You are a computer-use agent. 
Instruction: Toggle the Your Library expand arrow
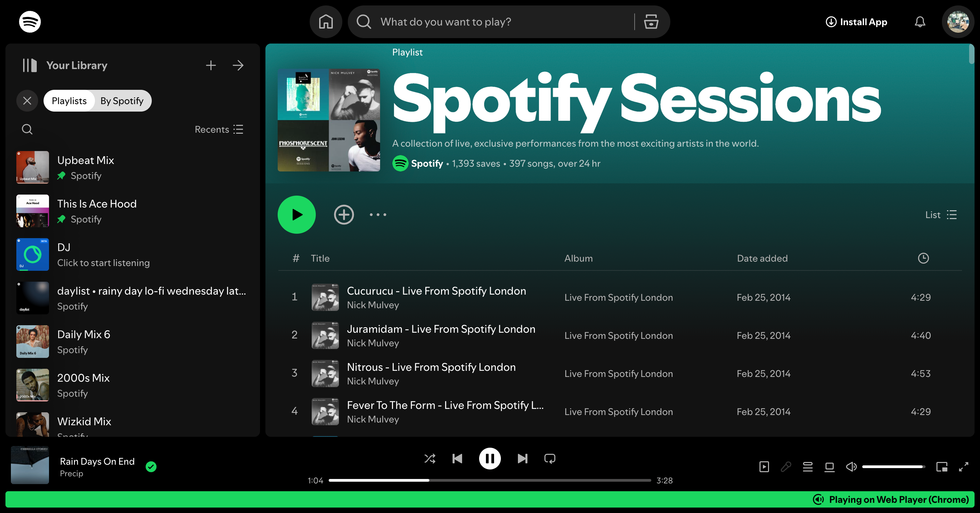click(x=239, y=65)
